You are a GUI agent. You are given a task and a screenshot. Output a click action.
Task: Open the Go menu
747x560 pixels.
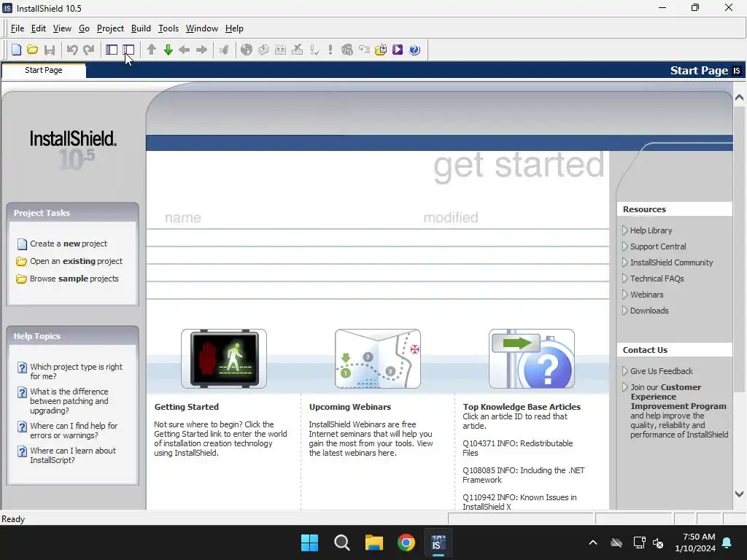pyautogui.click(x=84, y=28)
